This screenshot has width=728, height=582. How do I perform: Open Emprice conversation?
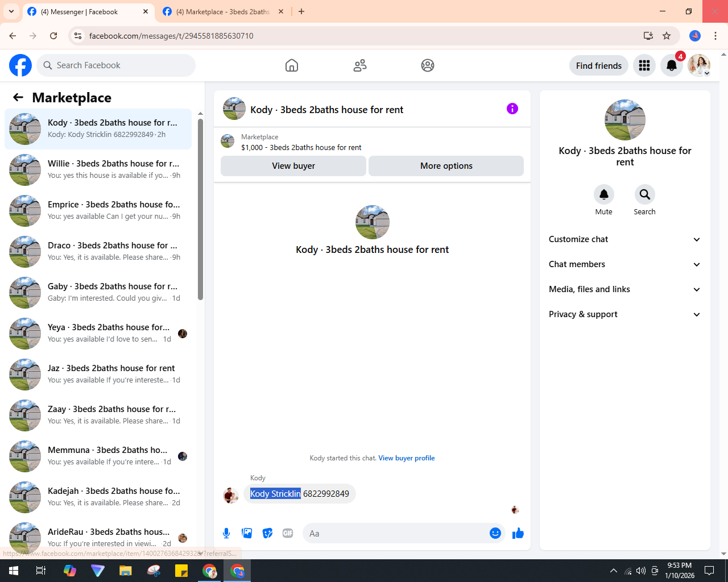click(x=98, y=211)
